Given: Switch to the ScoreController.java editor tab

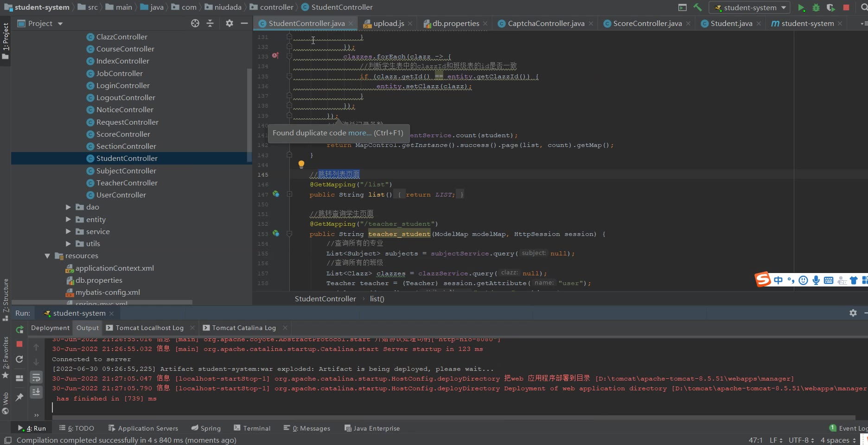Looking at the screenshot, I should click(647, 23).
